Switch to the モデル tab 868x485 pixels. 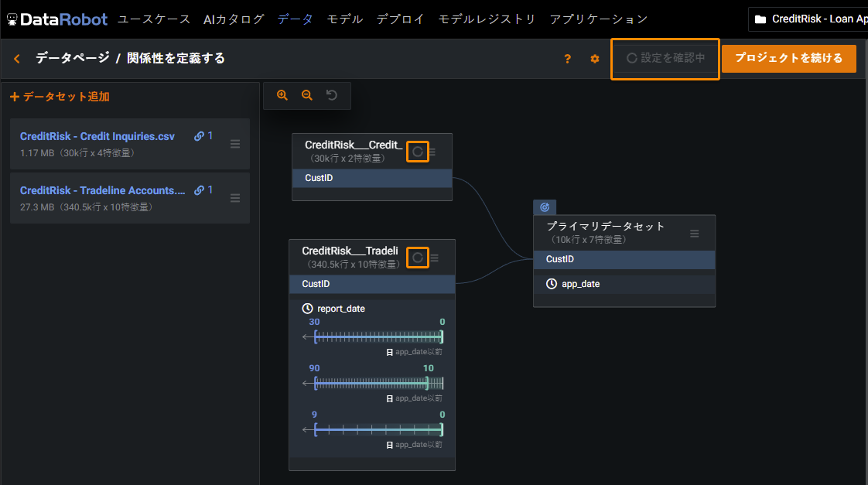[344, 19]
